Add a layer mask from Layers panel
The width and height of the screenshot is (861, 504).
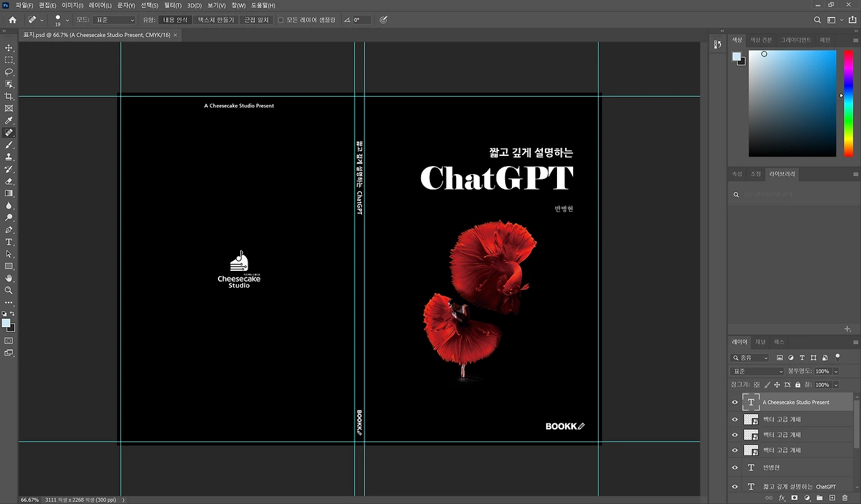(x=794, y=498)
